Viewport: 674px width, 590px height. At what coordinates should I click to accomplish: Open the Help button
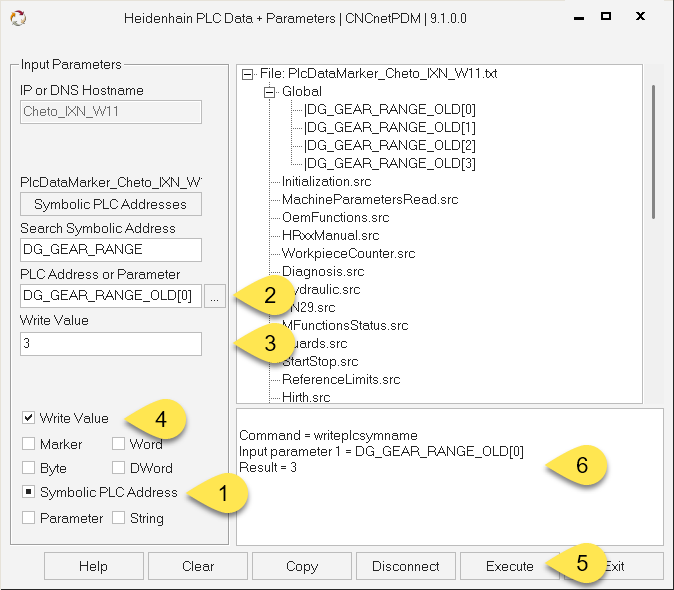point(93,566)
